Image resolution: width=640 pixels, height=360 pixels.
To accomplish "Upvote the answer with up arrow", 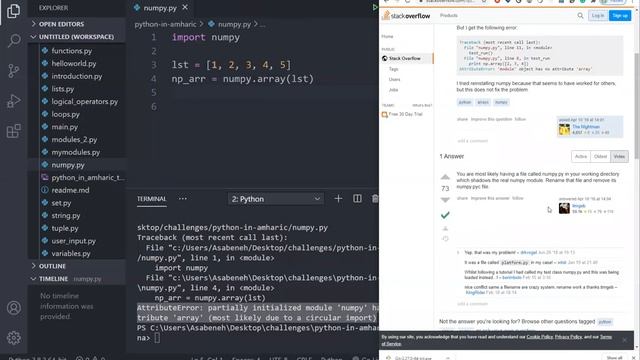I will (445, 177).
